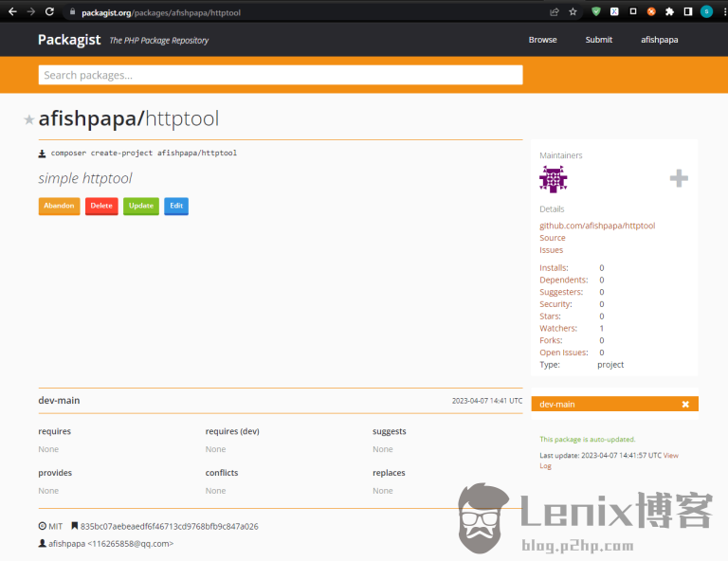
Task: Click the share page icon in address bar
Action: 554,12
